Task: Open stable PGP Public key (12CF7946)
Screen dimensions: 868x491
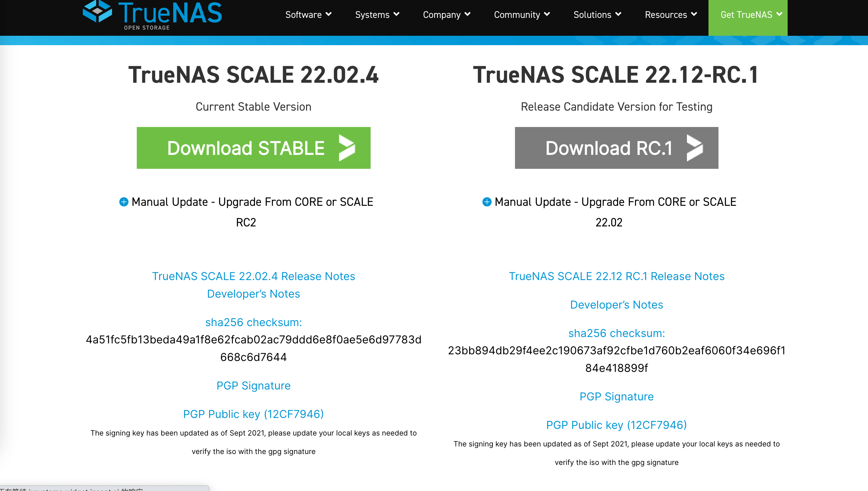Action: pyautogui.click(x=253, y=414)
